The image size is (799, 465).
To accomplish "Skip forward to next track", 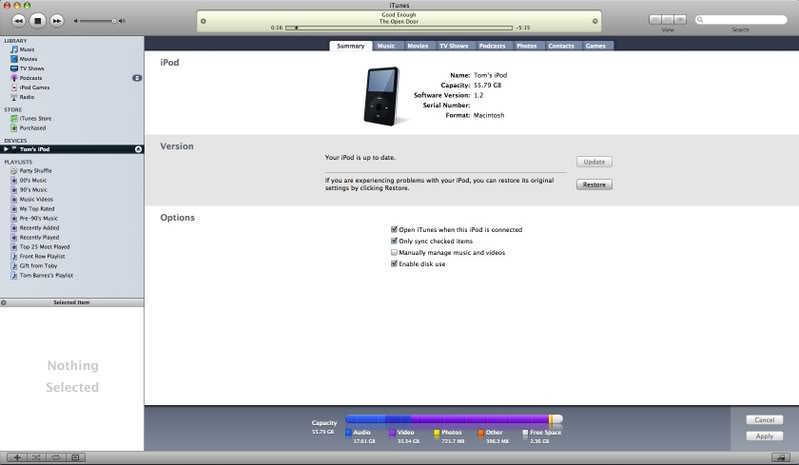I will click(57, 21).
